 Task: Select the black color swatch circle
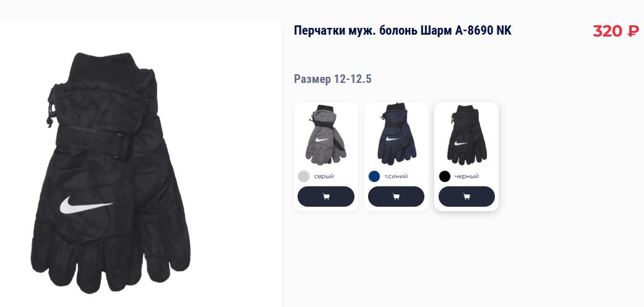pyautogui.click(x=445, y=176)
